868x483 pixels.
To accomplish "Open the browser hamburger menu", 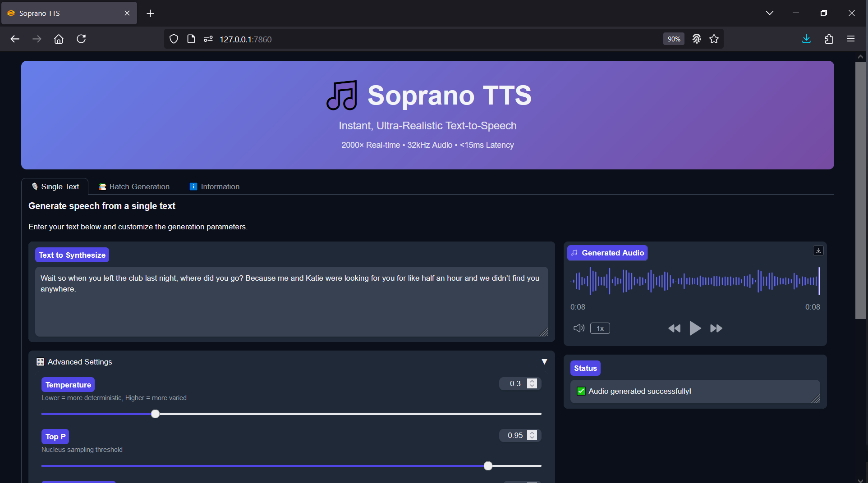I will tap(850, 39).
